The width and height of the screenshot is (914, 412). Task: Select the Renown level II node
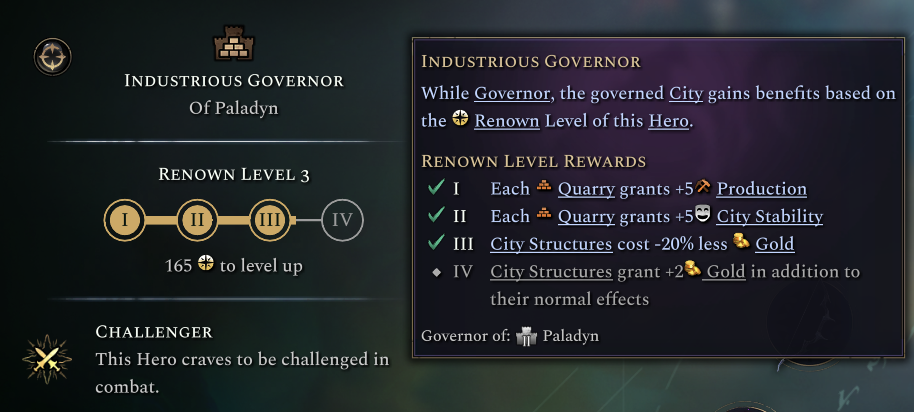[x=197, y=220]
